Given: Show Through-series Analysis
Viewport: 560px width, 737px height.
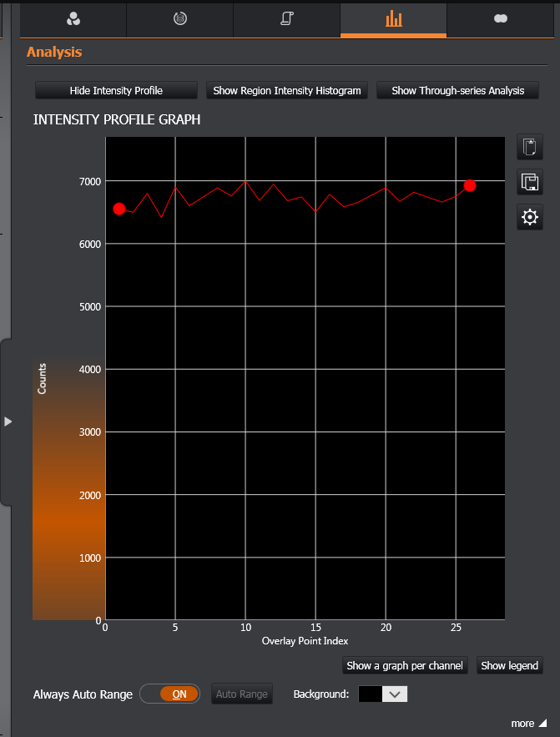Looking at the screenshot, I should [x=457, y=90].
